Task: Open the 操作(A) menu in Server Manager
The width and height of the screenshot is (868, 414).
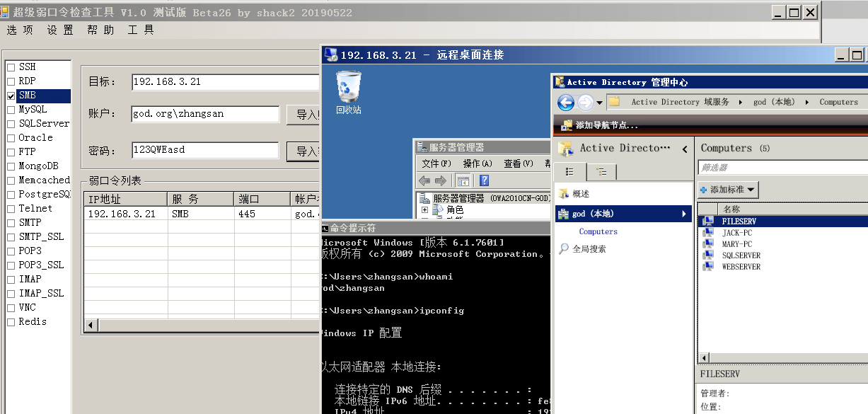Action: tap(478, 163)
